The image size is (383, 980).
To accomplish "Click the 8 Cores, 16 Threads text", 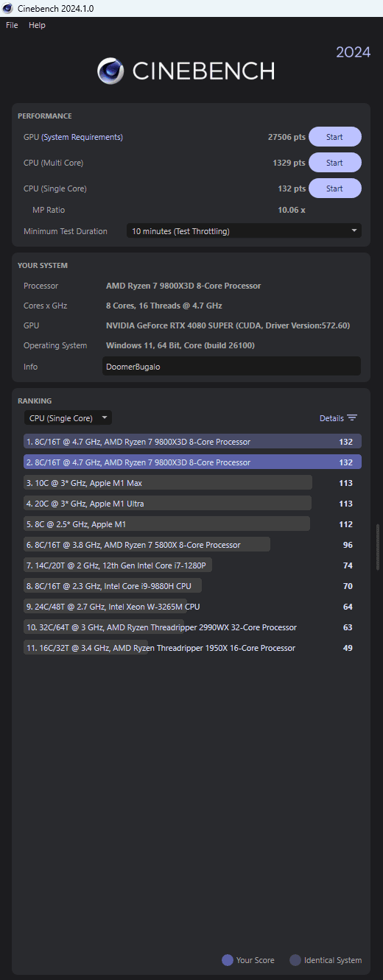I will tap(164, 306).
